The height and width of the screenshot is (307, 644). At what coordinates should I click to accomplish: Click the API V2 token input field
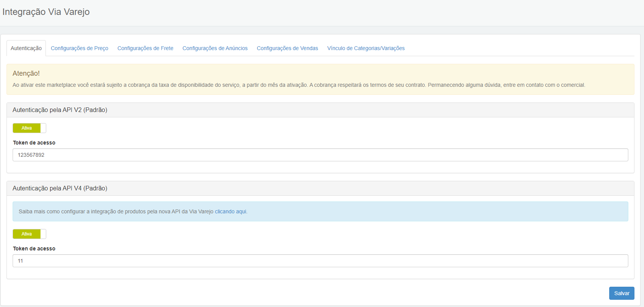click(320, 155)
